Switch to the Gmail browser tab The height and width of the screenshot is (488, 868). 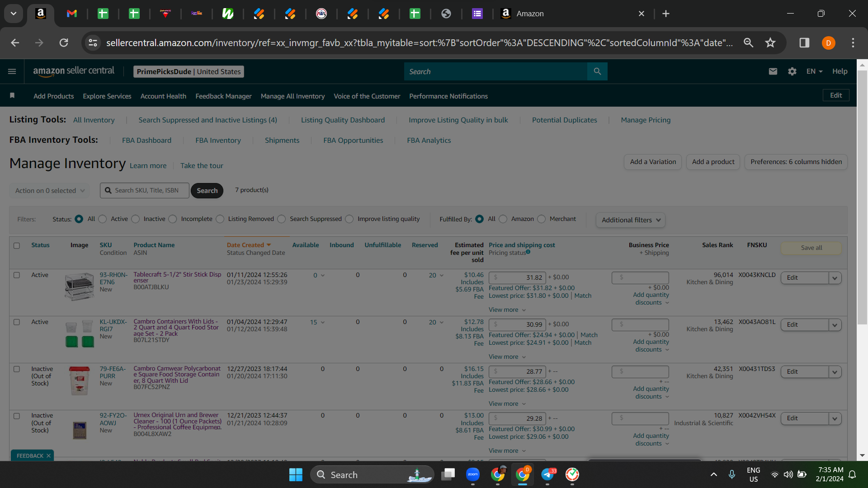72,14
